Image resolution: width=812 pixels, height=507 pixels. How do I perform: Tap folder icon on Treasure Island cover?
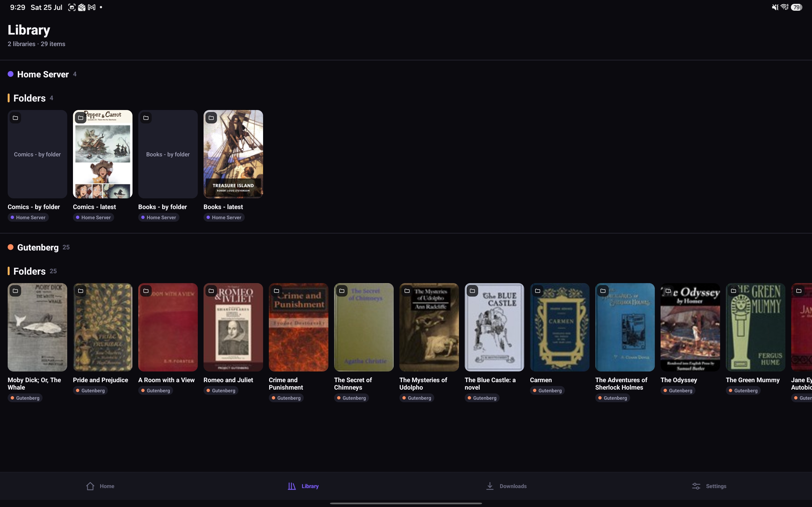(x=211, y=118)
